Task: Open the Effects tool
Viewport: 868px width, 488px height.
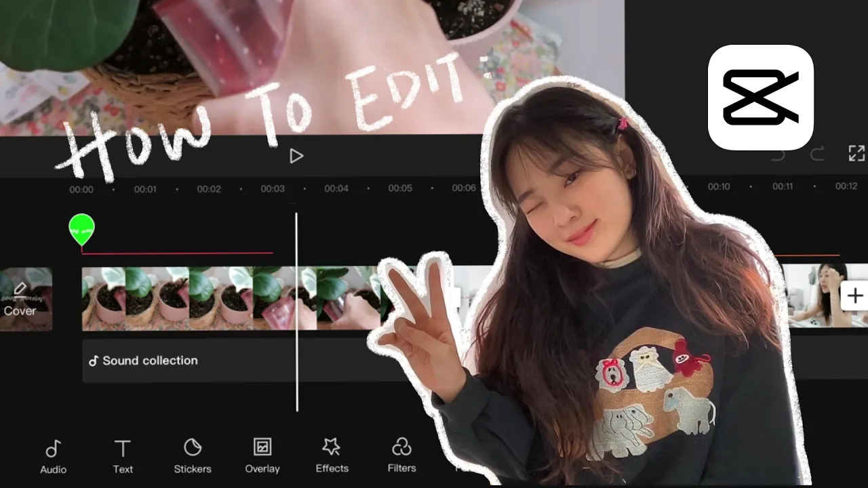Action: point(332,456)
